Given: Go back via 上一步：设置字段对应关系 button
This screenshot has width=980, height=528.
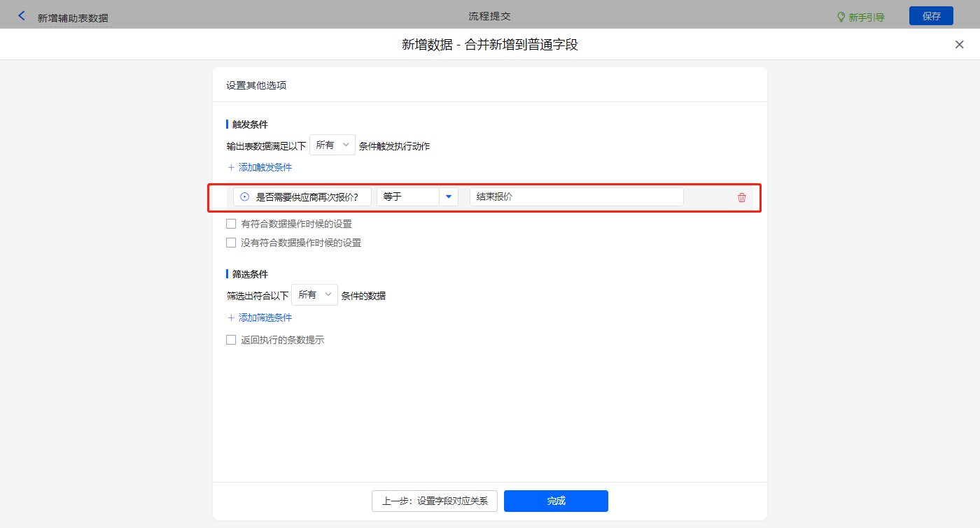Looking at the screenshot, I should [434, 501].
